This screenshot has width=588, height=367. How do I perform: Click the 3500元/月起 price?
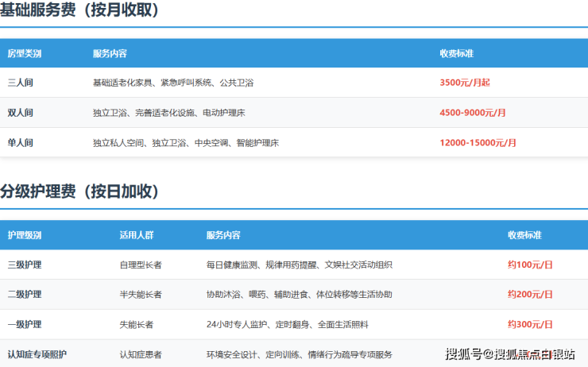(465, 83)
